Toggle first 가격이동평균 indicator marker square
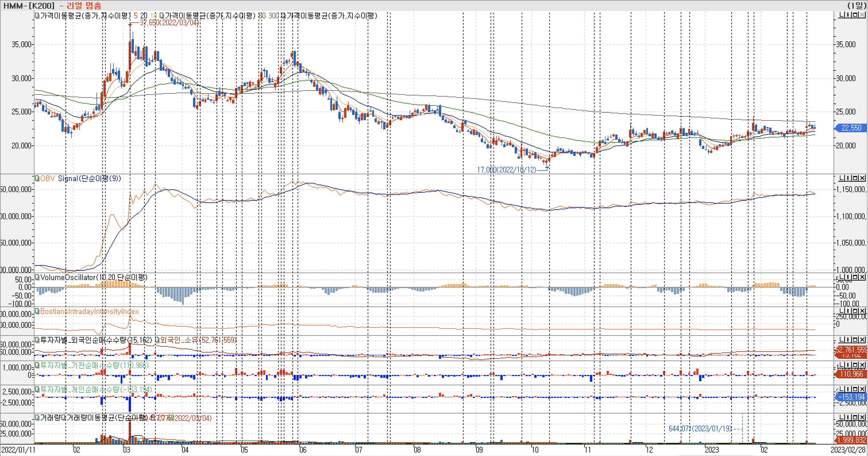Viewport: 868px width, 456px height. 37,15
